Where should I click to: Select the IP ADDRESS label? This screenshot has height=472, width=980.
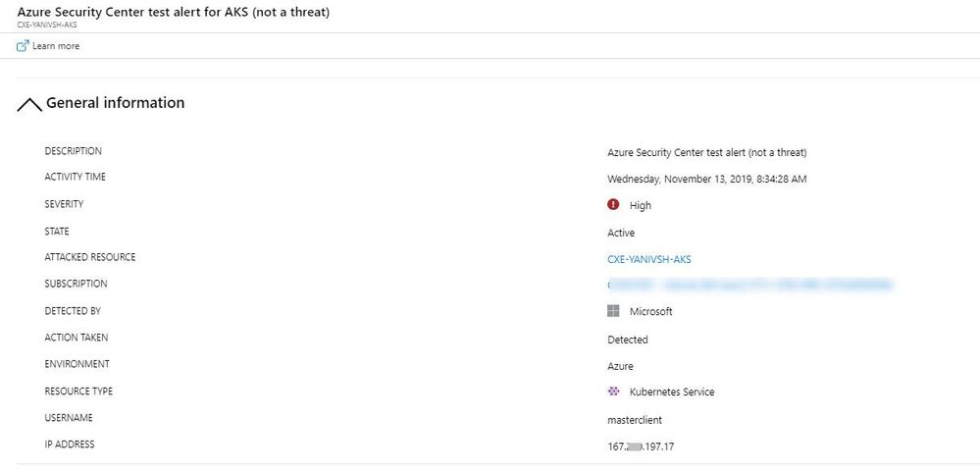tap(70, 445)
